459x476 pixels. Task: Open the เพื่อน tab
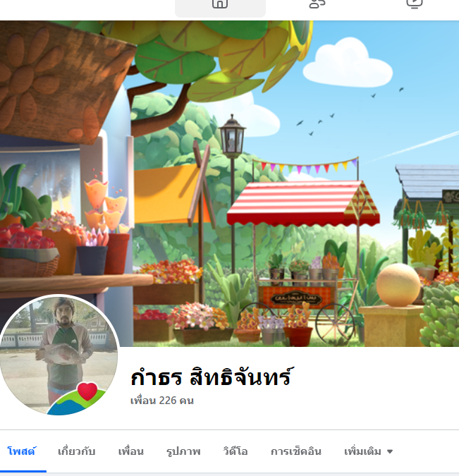coord(131,451)
